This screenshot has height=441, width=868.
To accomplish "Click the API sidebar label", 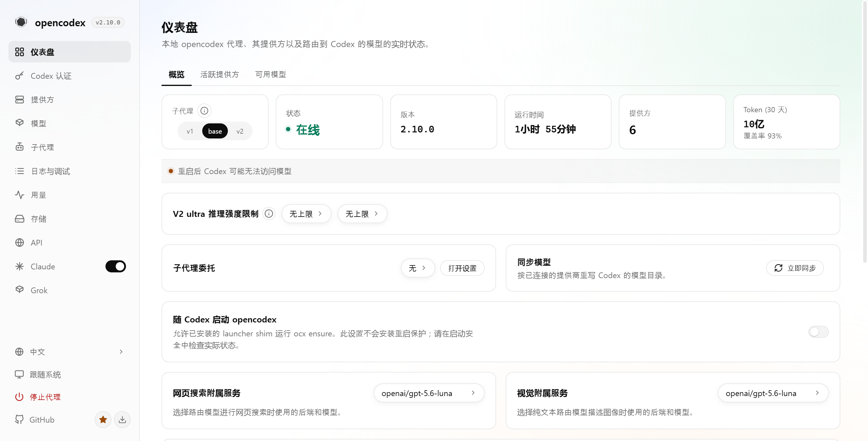I will pos(36,243).
